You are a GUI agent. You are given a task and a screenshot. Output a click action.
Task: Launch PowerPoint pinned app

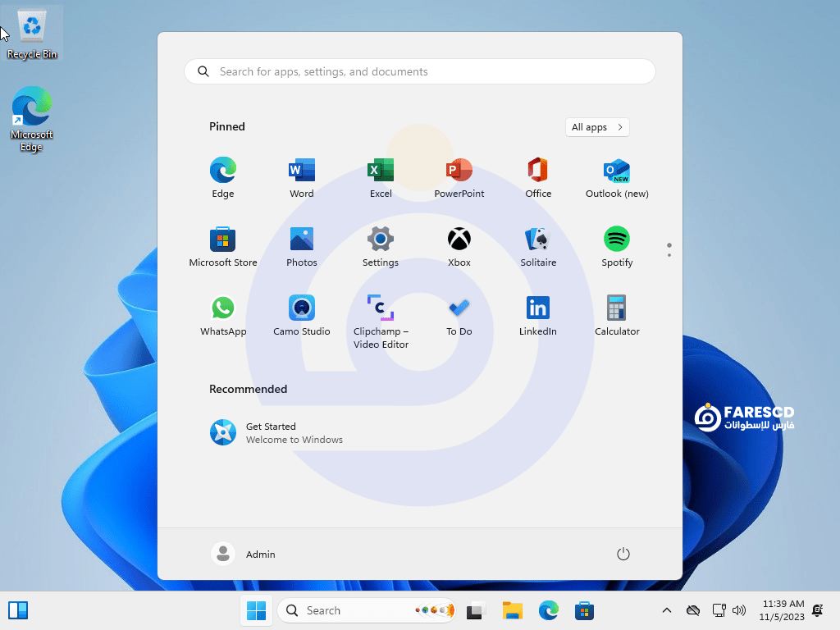tap(459, 177)
